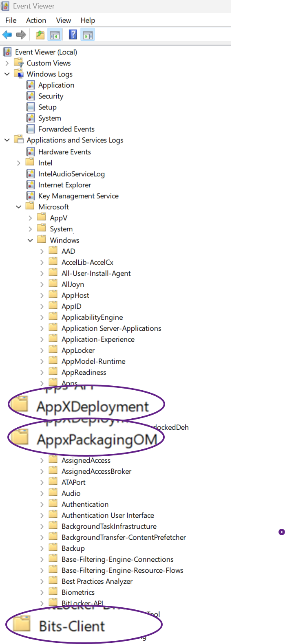Click the Up One Level folder icon

pyautogui.click(x=40, y=35)
